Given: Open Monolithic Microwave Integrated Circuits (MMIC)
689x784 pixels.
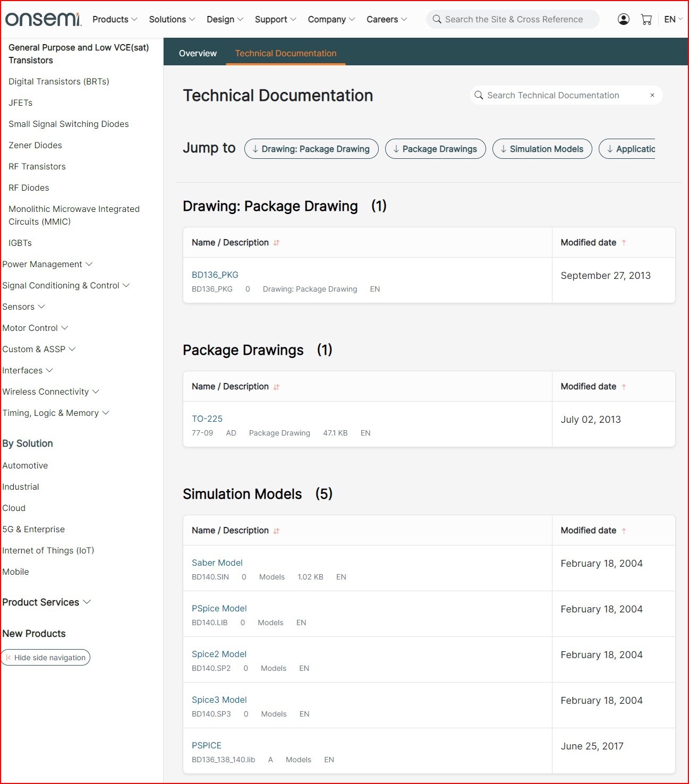Looking at the screenshot, I should tap(74, 215).
